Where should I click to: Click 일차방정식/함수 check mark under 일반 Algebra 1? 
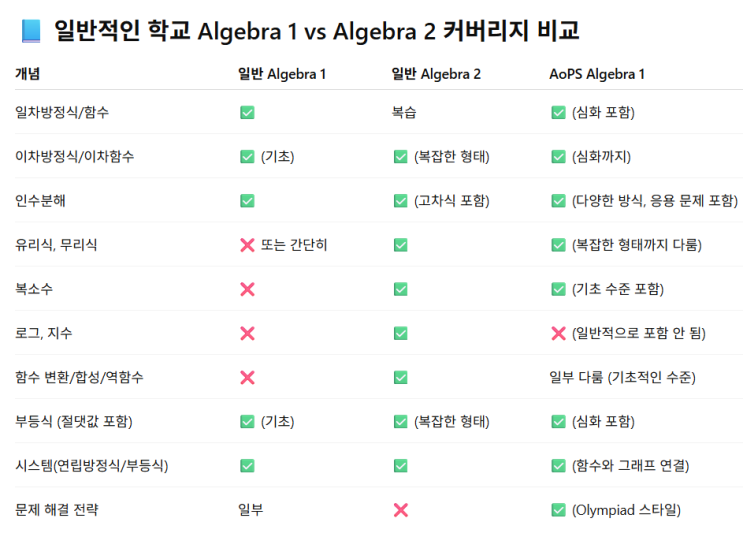[247, 112]
